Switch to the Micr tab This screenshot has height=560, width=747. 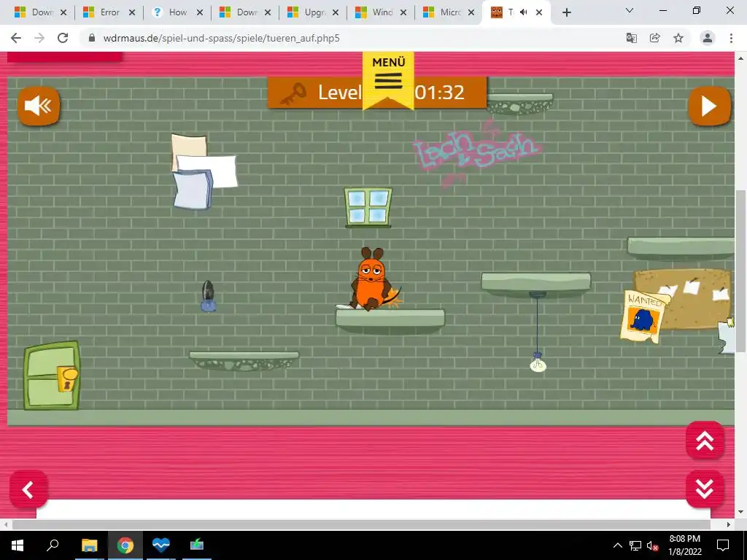[449, 12]
